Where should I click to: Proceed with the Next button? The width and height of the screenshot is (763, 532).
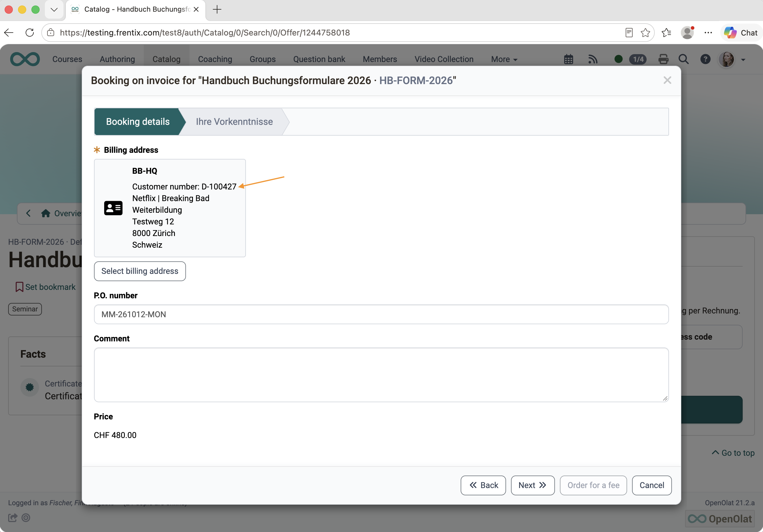(x=533, y=485)
